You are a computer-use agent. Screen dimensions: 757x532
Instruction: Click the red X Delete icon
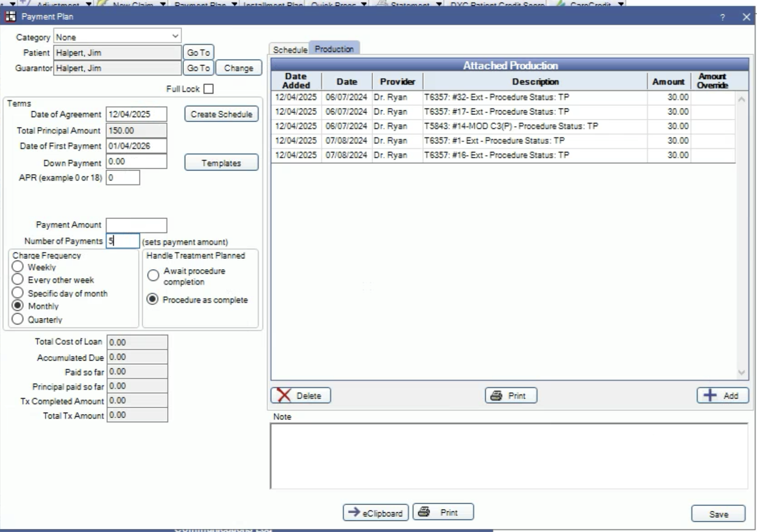pos(284,395)
